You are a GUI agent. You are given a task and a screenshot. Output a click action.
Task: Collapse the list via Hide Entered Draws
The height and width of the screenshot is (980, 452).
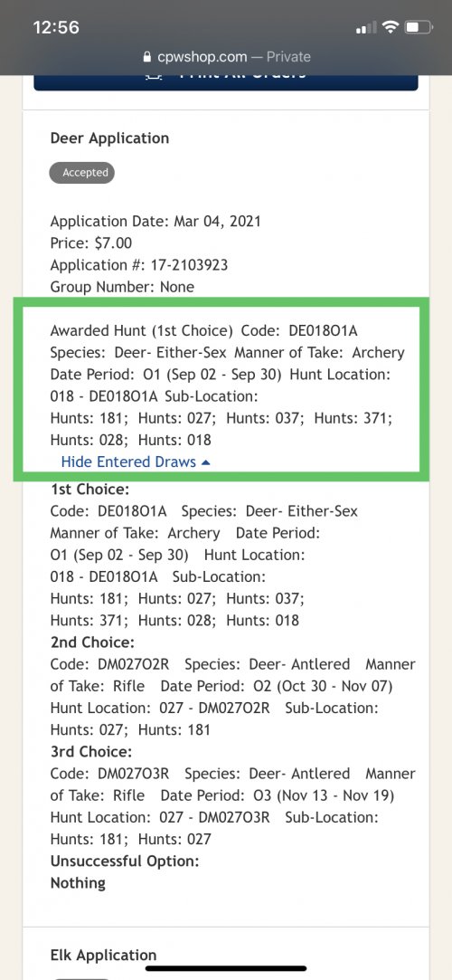coord(136,461)
